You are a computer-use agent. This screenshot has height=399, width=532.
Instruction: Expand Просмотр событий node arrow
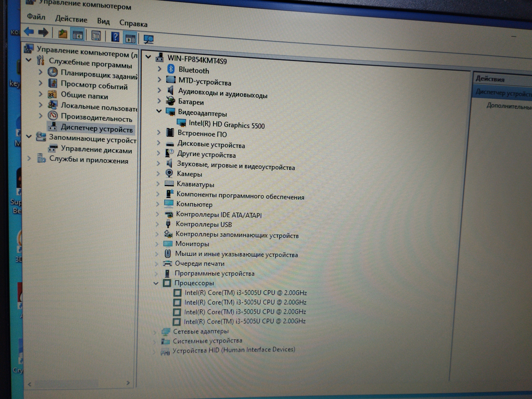40,83
